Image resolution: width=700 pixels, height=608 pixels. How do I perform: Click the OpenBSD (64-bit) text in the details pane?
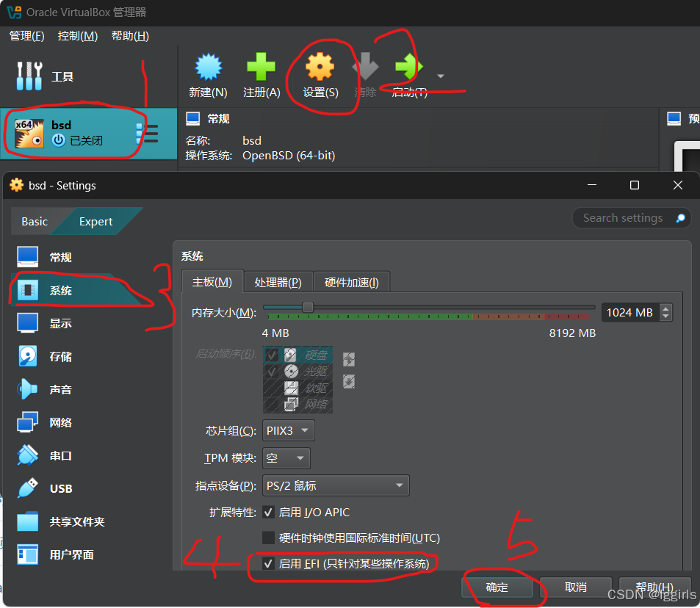[289, 156]
